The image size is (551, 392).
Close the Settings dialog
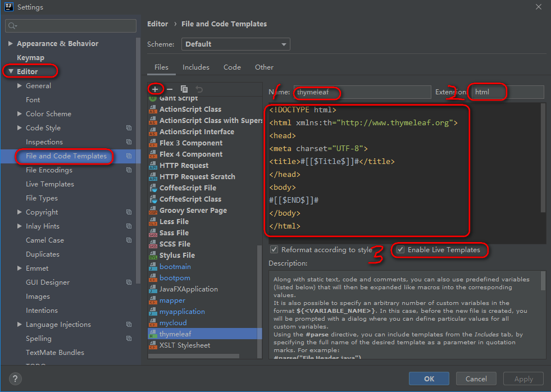[x=538, y=7]
